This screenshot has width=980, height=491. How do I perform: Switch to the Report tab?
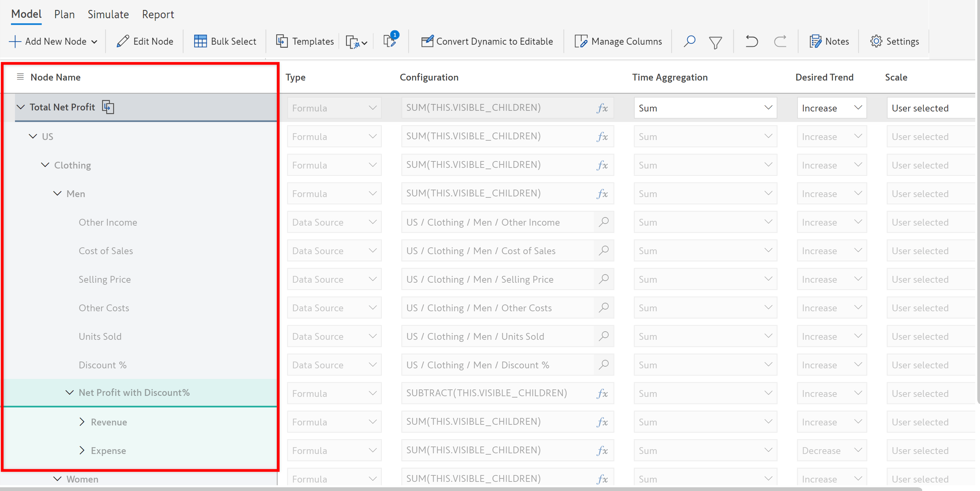point(158,15)
